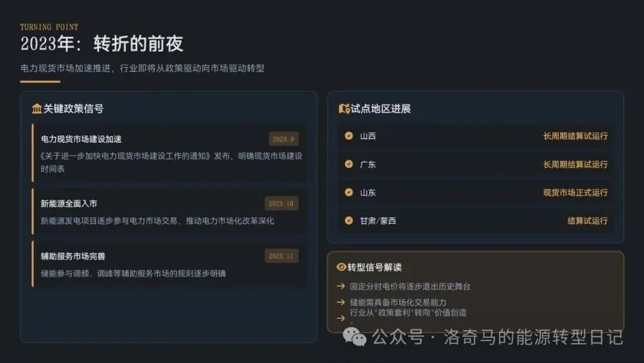Select the 电力现货市场建设加速 policy card title
This screenshot has width=644, height=363.
pos(81,139)
